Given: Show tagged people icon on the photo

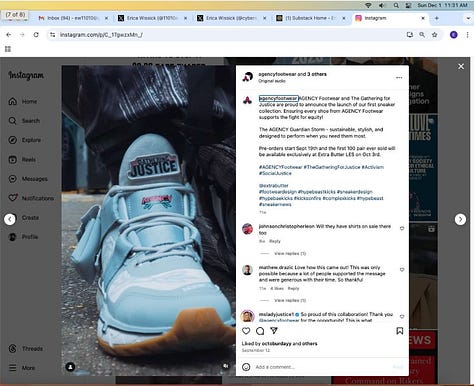Looking at the screenshot, I should tap(70, 367).
